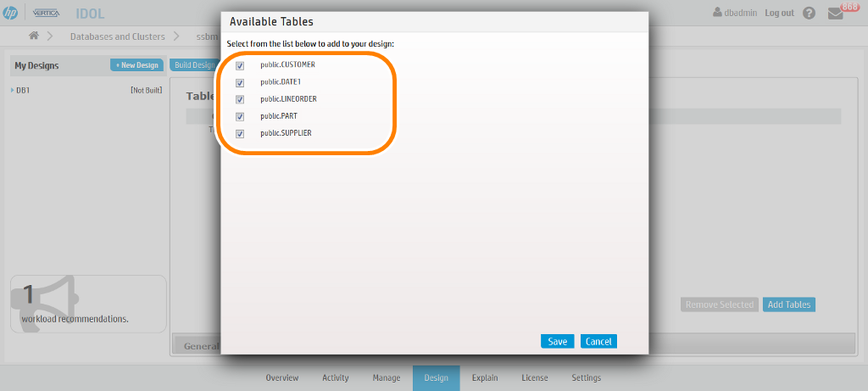868x391 pixels.
Task: Save the selected tables
Action: pyautogui.click(x=558, y=341)
